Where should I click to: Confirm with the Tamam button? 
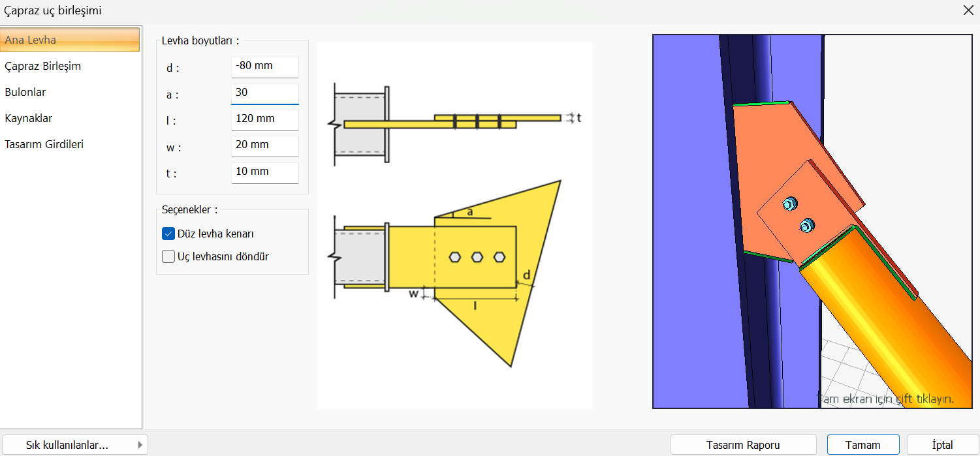tap(862, 445)
